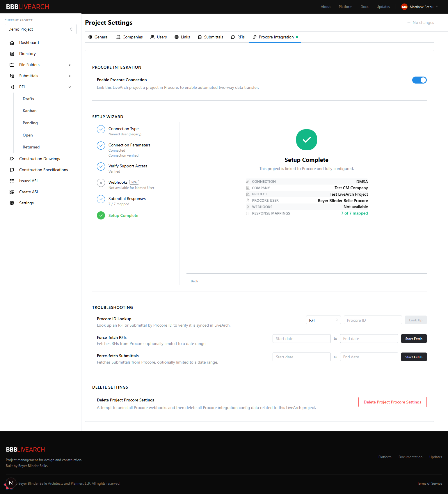The height and width of the screenshot is (494, 448).
Task: Click the Updates link in footer
Action: pos(435,457)
